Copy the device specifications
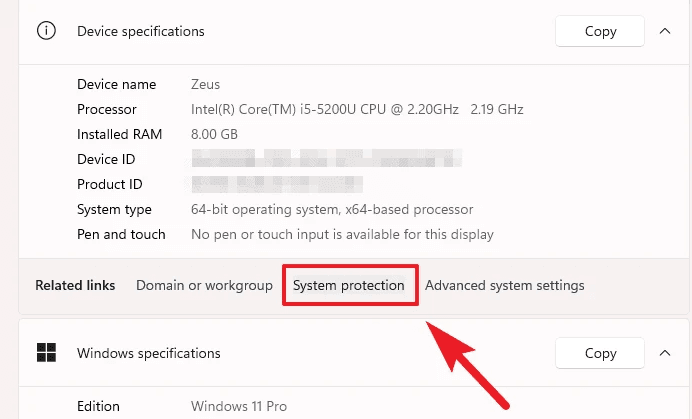 point(600,31)
